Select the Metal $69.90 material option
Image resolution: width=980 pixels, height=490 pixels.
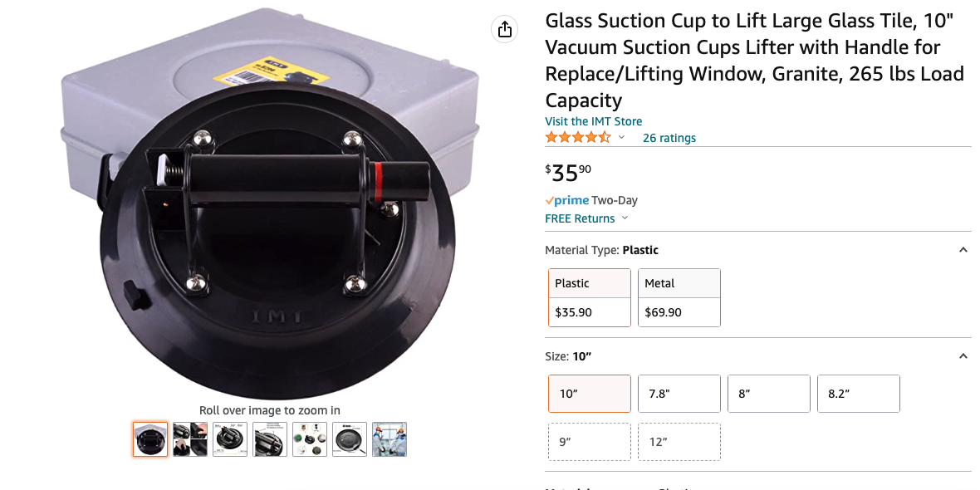pyautogui.click(x=679, y=297)
